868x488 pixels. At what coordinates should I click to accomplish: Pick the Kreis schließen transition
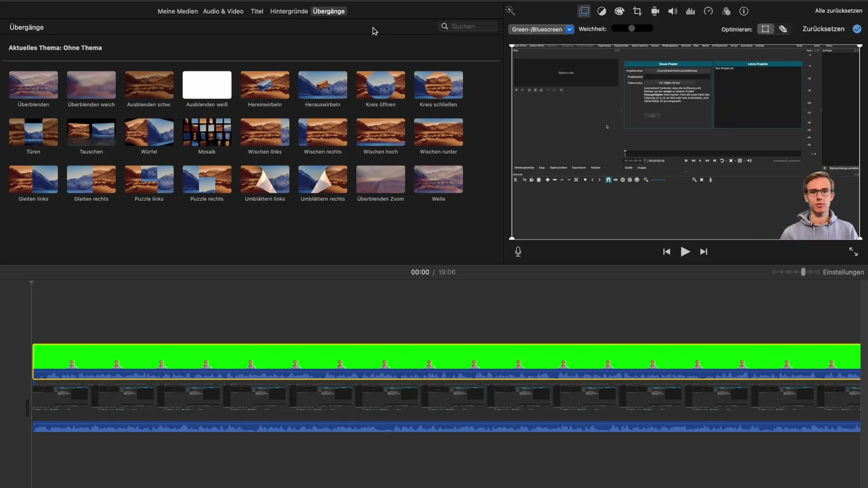[439, 85]
